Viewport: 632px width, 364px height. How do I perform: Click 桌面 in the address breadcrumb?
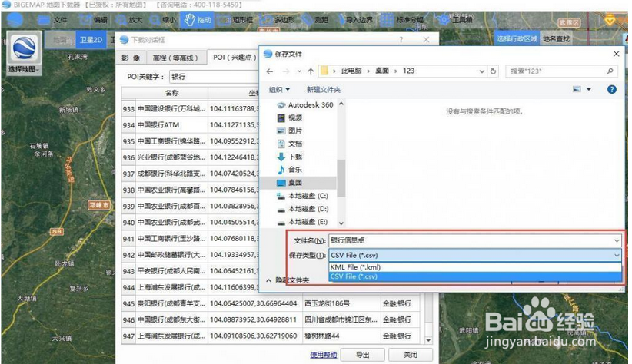(x=381, y=71)
